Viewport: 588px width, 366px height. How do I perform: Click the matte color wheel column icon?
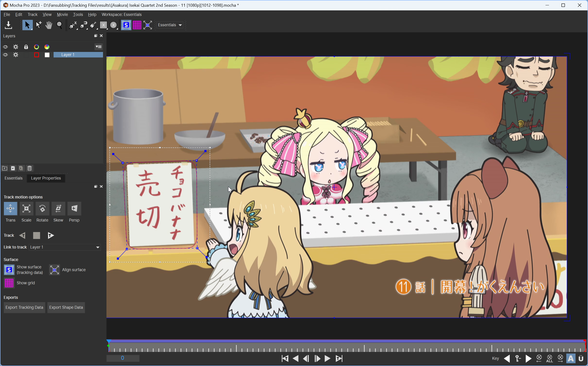coord(47,47)
